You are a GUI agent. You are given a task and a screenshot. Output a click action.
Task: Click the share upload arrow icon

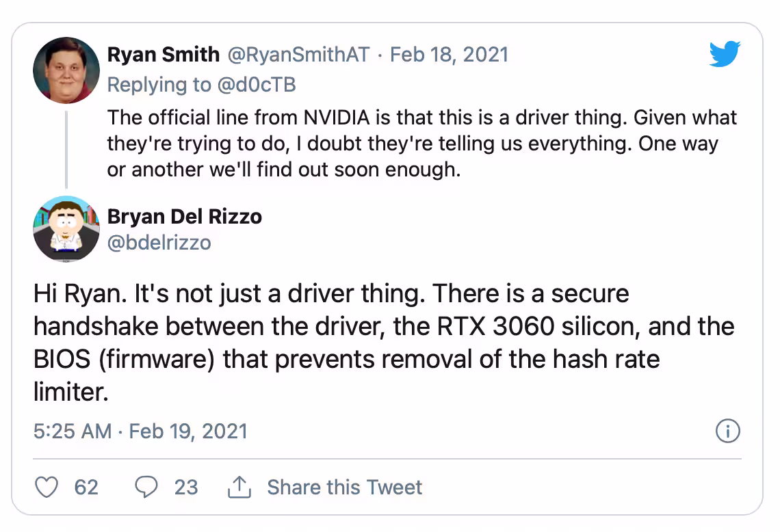point(239,487)
